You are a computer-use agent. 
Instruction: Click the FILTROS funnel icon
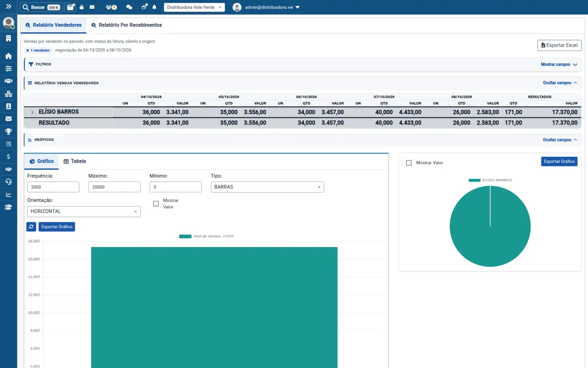click(x=31, y=64)
